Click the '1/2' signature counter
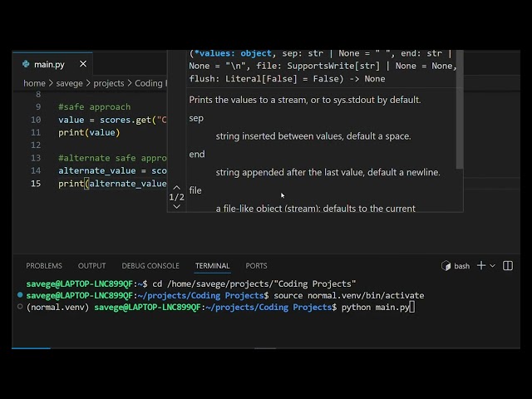 point(176,197)
